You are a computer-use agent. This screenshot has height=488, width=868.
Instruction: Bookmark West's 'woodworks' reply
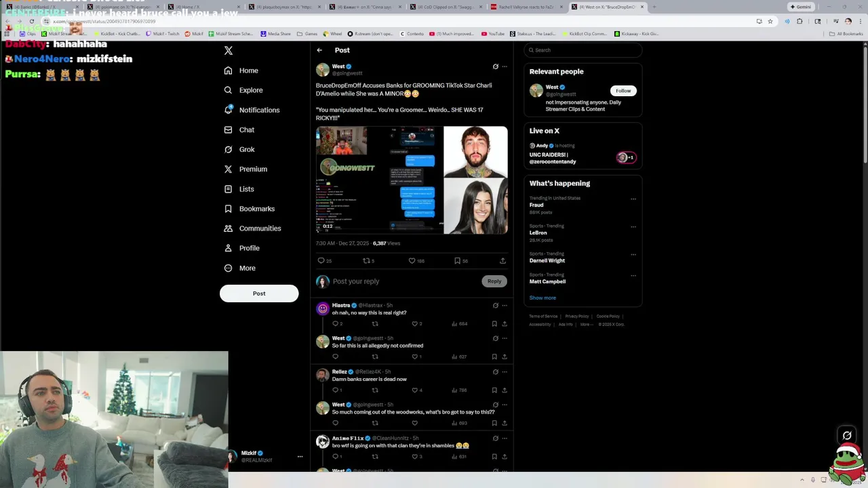(494, 423)
